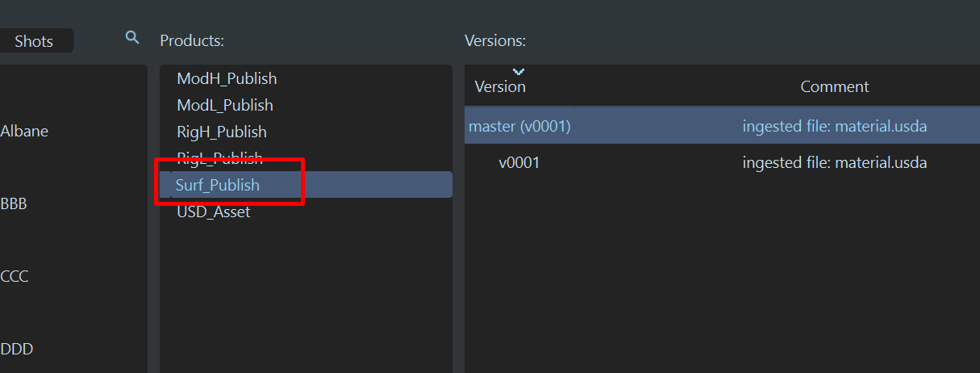Screen dimensions: 980x373
Task: Click the Comment column header
Action: click(x=835, y=86)
